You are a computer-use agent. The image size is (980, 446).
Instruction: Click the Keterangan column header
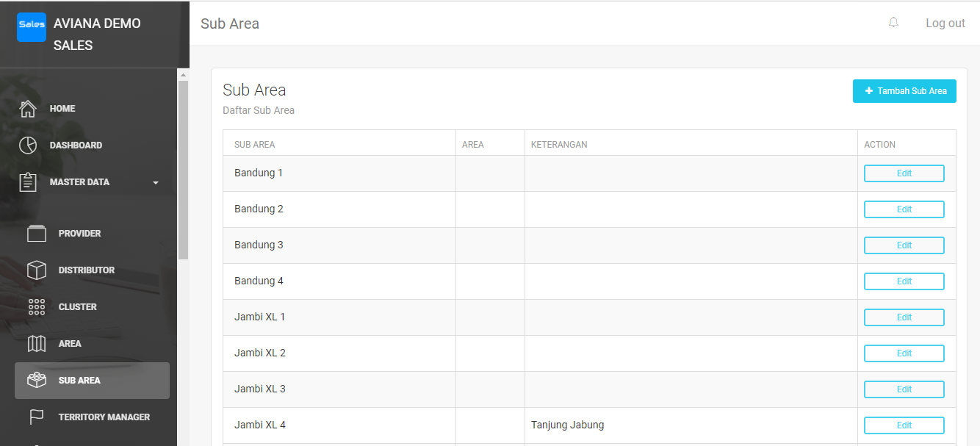[x=559, y=145]
